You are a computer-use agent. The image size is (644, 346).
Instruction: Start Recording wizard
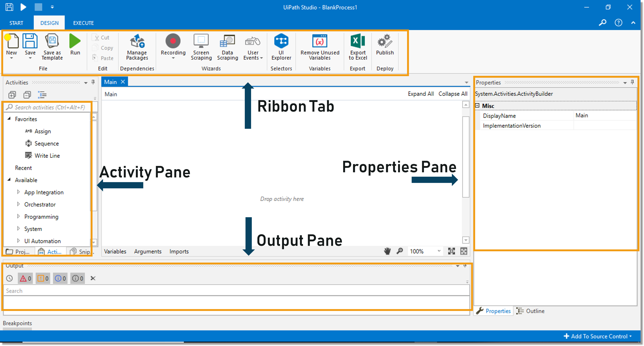173,41
